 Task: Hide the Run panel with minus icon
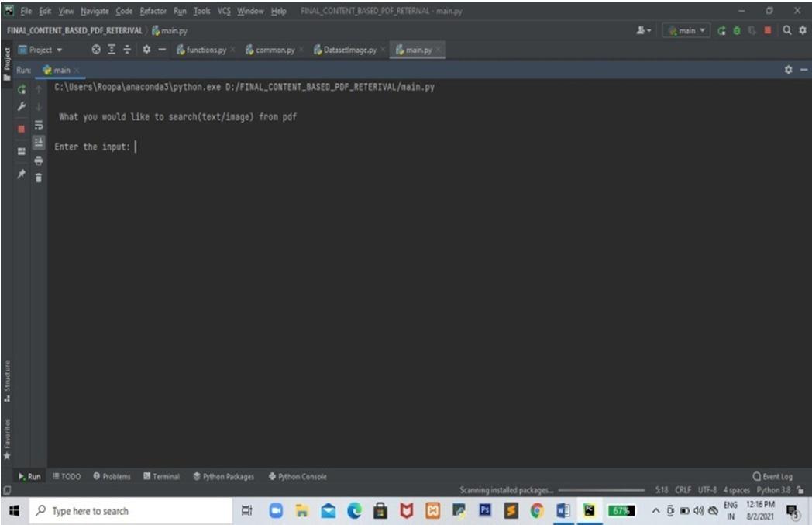(x=803, y=70)
